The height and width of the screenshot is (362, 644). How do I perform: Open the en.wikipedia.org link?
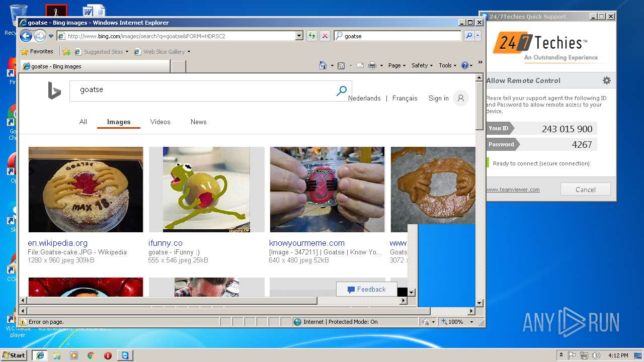57,243
